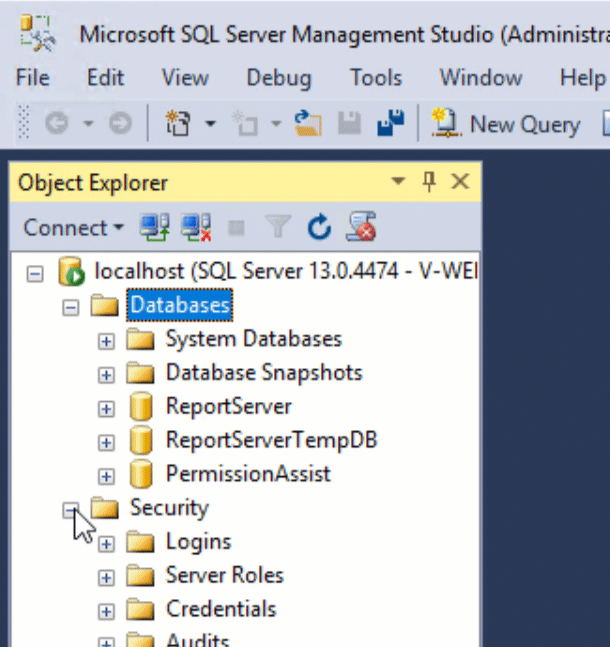Click the Database Snapshots folder icon
The height and width of the screenshot is (647, 610).
140,373
